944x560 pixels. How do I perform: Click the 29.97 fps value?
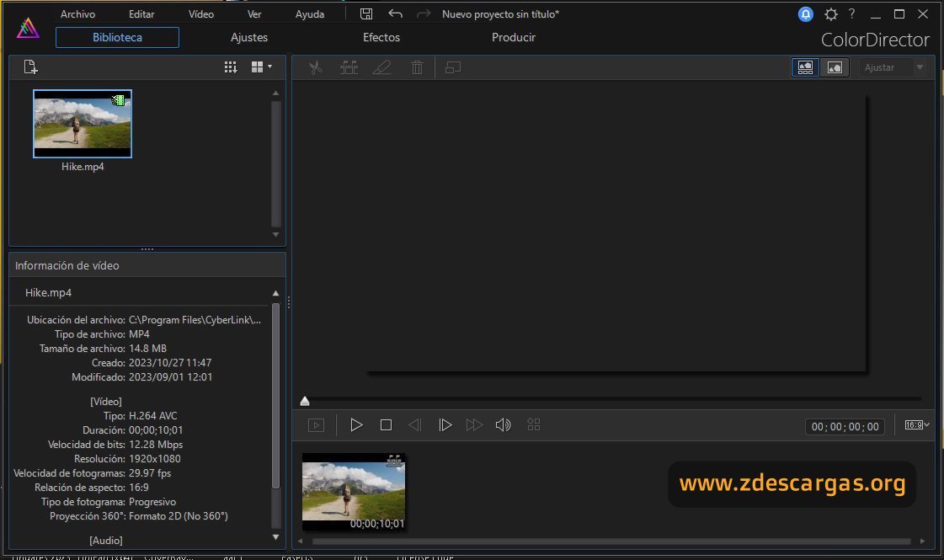pyautogui.click(x=150, y=473)
